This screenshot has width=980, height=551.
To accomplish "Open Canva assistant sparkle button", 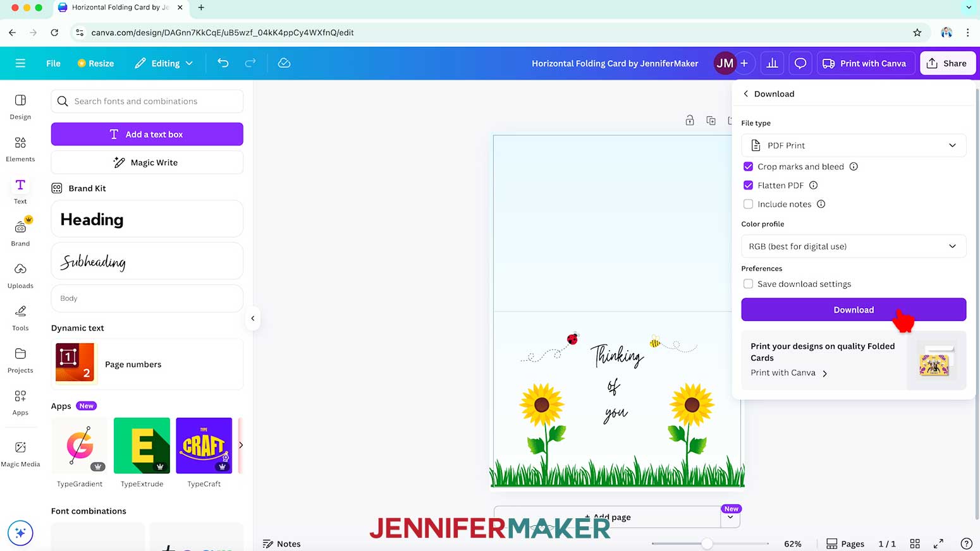I will click(20, 533).
